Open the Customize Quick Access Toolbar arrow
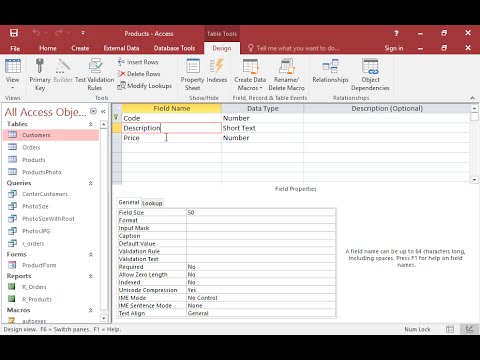 click(x=83, y=33)
